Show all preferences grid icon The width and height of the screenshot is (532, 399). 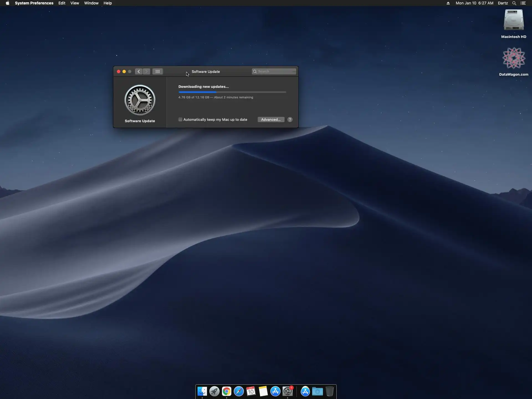pyautogui.click(x=157, y=71)
